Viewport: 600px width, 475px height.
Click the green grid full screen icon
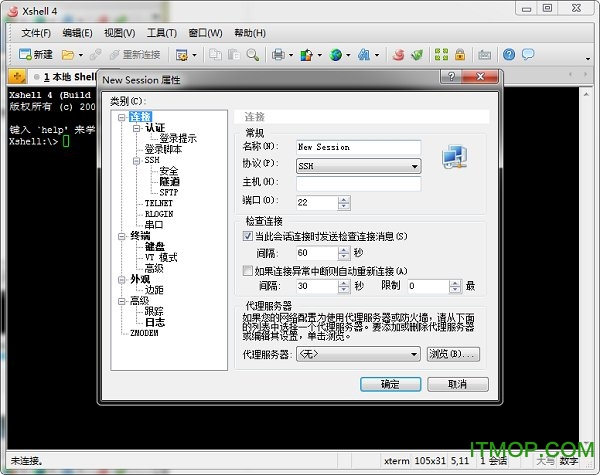441,55
